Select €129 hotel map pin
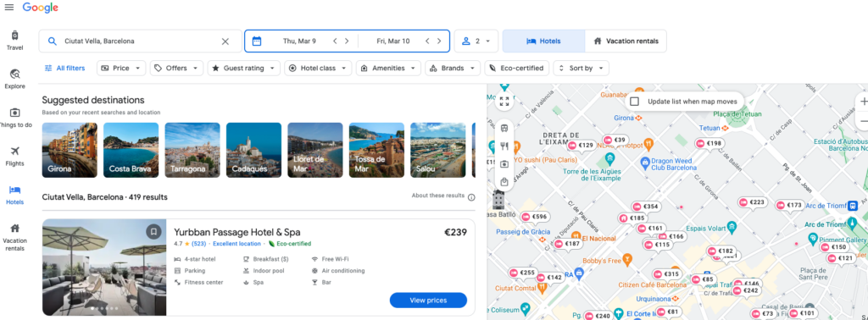The image size is (868, 320). tap(581, 146)
